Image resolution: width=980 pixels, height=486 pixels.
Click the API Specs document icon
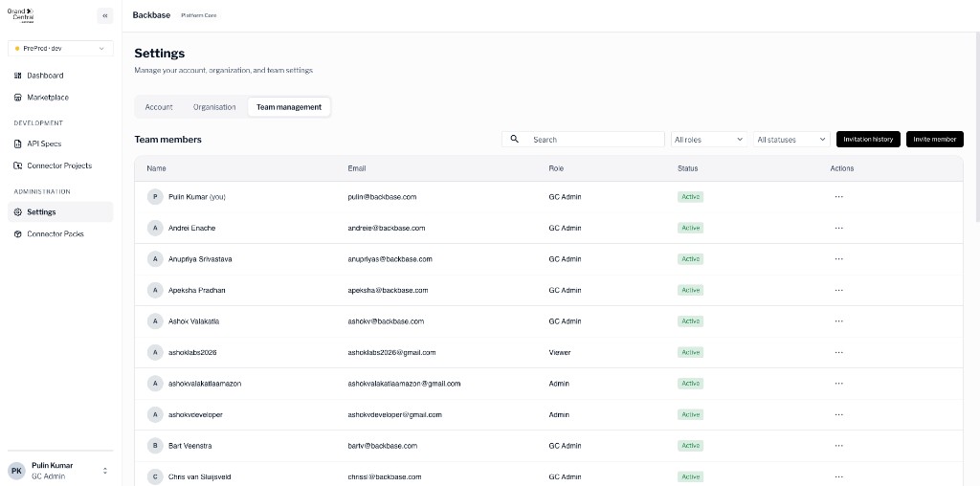coord(17,144)
